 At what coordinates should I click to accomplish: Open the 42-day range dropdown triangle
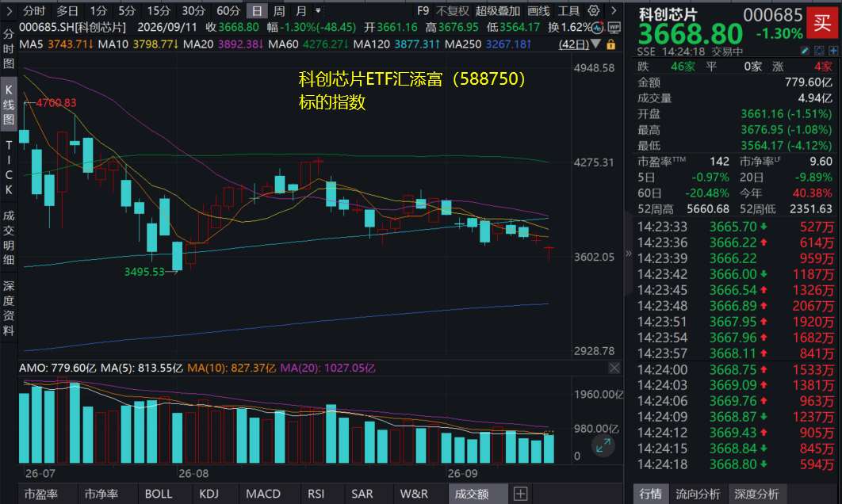click(x=596, y=44)
